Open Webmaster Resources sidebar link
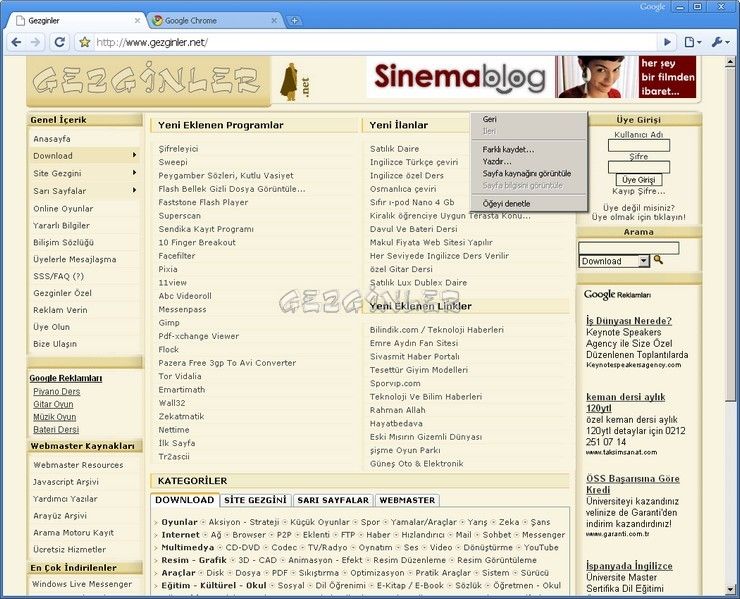This screenshot has width=740, height=599. [78, 465]
